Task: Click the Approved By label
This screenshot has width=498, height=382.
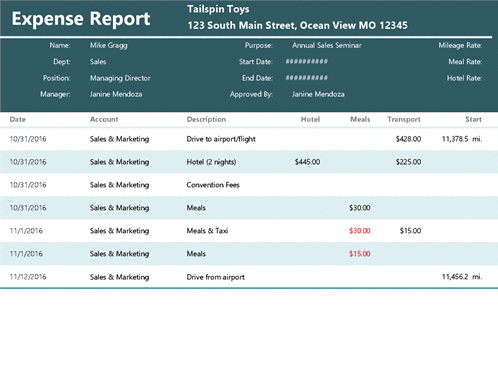Action: 251,94
